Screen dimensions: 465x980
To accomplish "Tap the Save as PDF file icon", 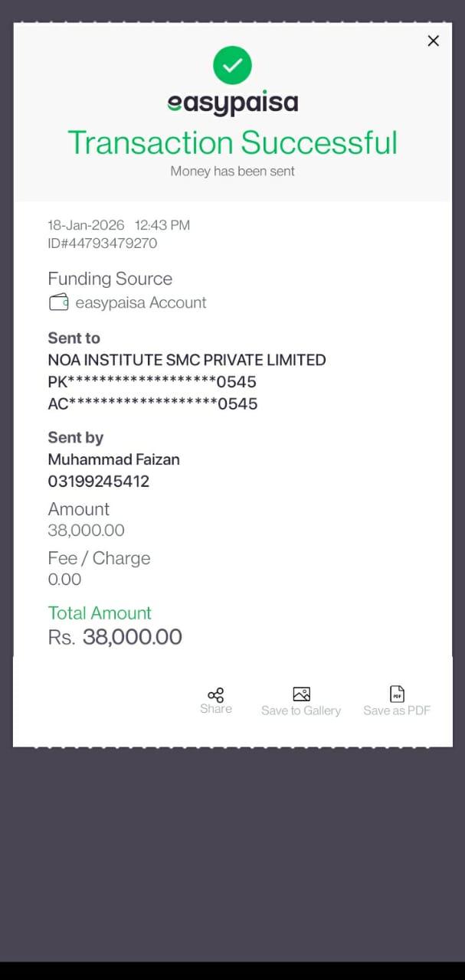I will [397, 694].
